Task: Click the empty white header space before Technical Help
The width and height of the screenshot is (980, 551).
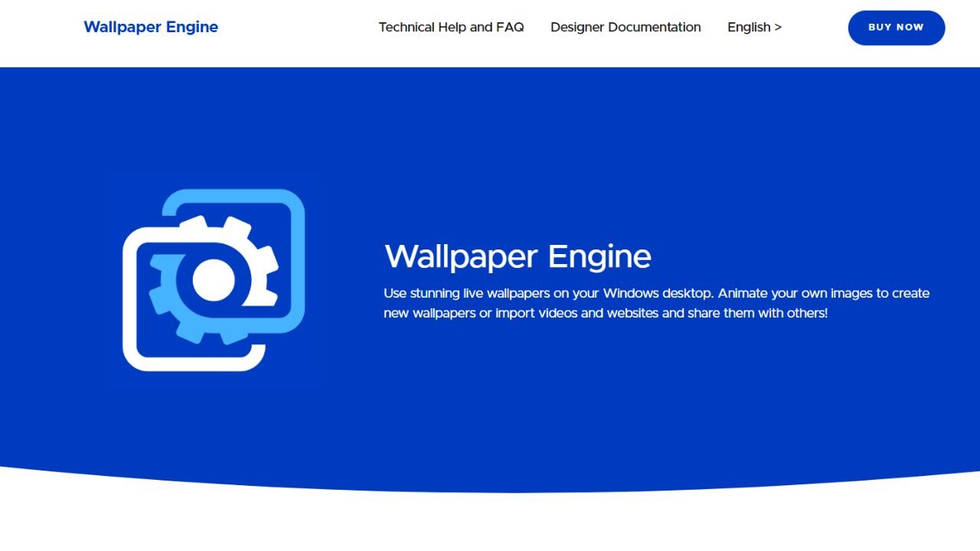Action: tap(299, 27)
